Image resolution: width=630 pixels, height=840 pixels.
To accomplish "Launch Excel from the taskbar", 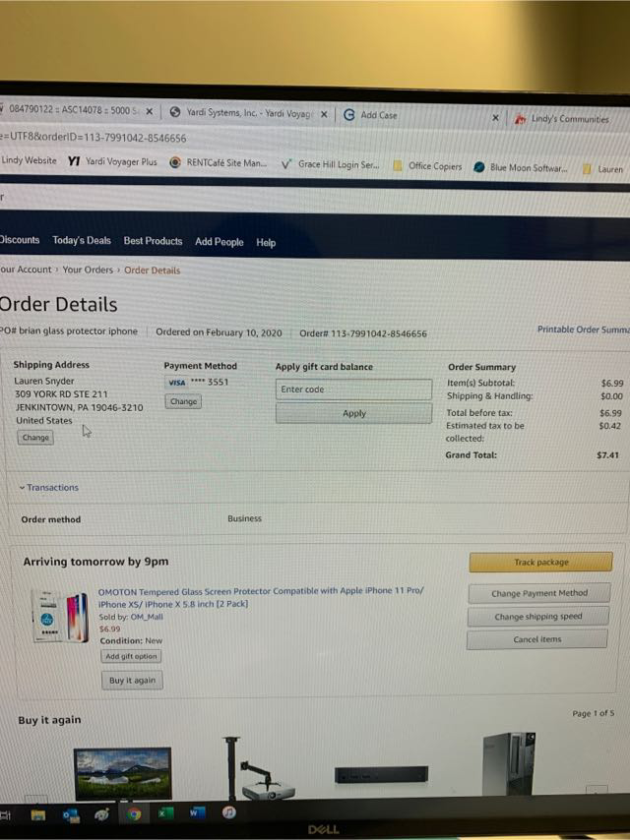I will (164, 813).
